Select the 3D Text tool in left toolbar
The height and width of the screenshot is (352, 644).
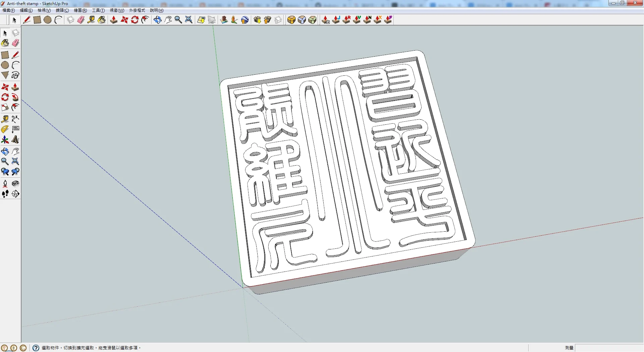click(15, 139)
